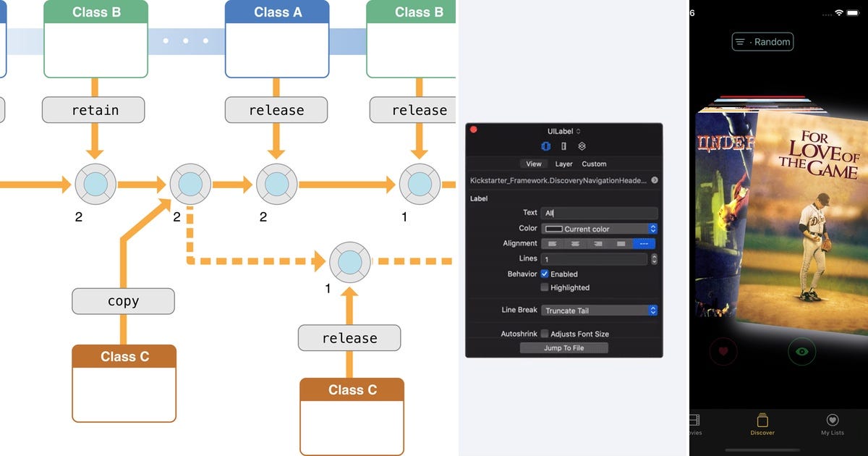This screenshot has height=456, width=868.
Task: Open the size inspector ruler icon
Action: pos(564,146)
